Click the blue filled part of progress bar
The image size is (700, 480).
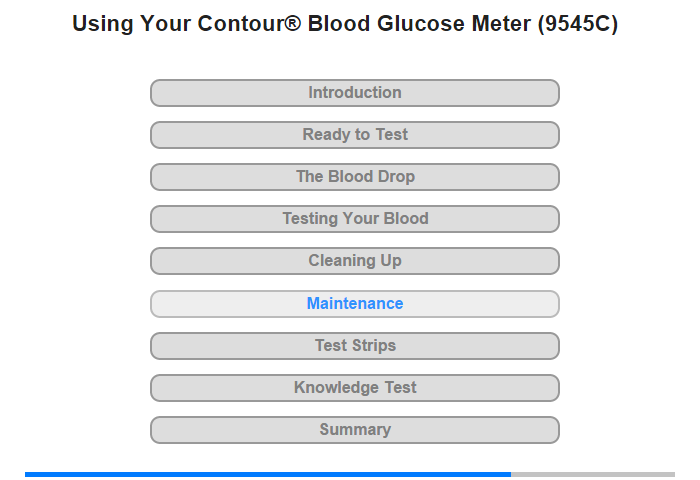(x=267, y=474)
